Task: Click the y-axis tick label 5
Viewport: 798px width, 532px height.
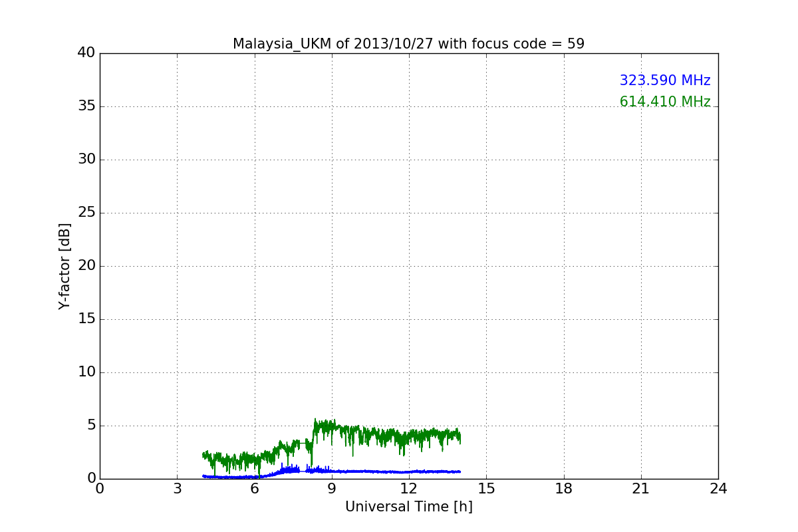Action: click(x=91, y=426)
